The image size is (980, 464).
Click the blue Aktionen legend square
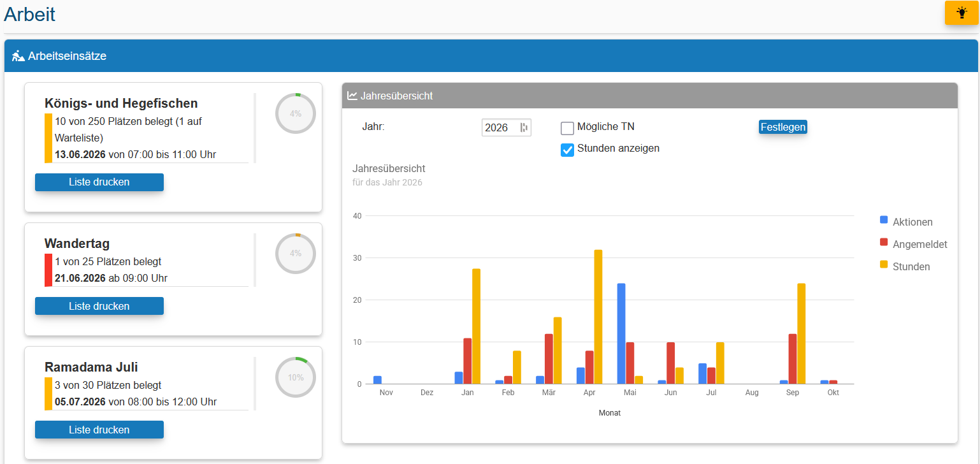click(x=884, y=220)
